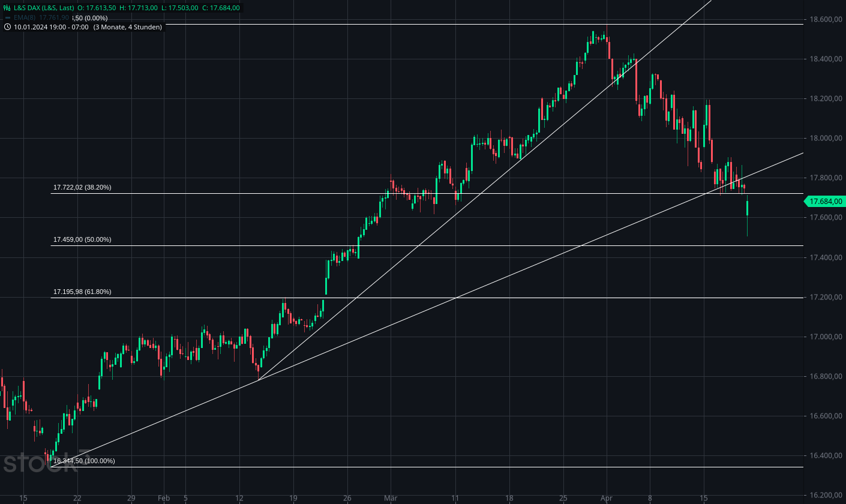Image resolution: width=846 pixels, height=504 pixels.
Task: Click the Mär label on the time axis
Action: [390, 499]
